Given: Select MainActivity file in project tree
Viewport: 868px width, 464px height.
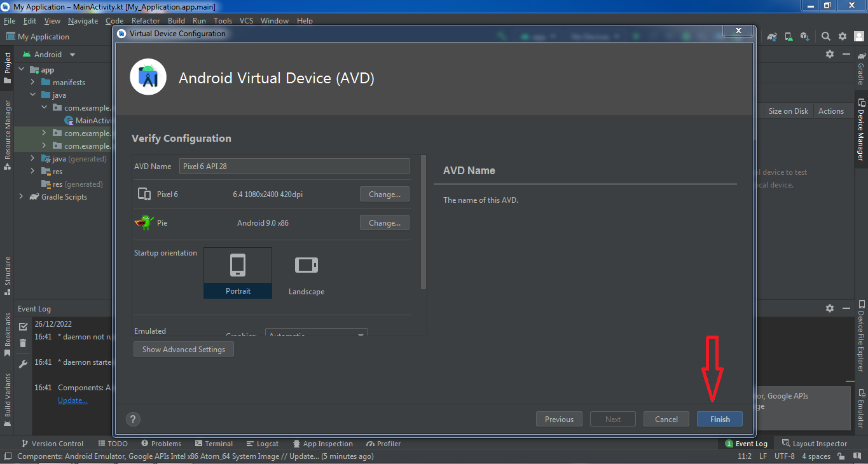Looking at the screenshot, I should [x=88, y=121].
